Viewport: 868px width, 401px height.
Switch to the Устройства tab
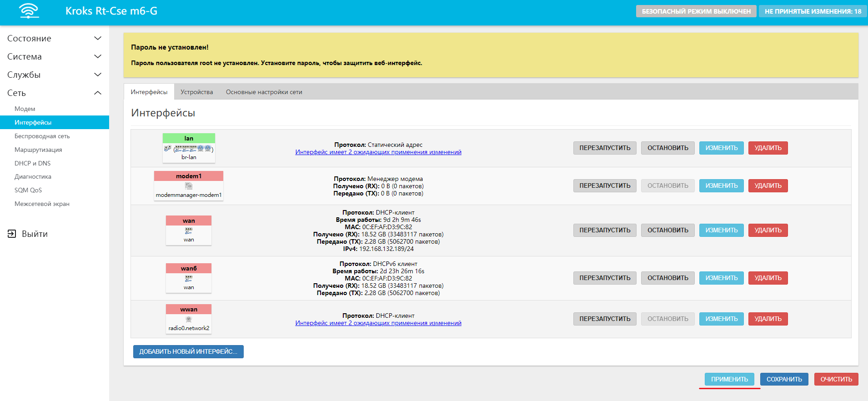[x=196, y=92]
